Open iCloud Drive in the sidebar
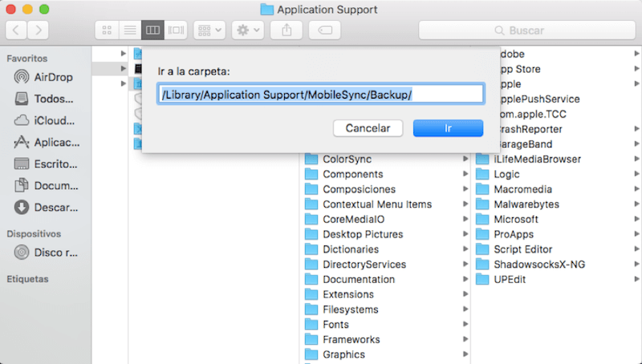 (45, 120)
